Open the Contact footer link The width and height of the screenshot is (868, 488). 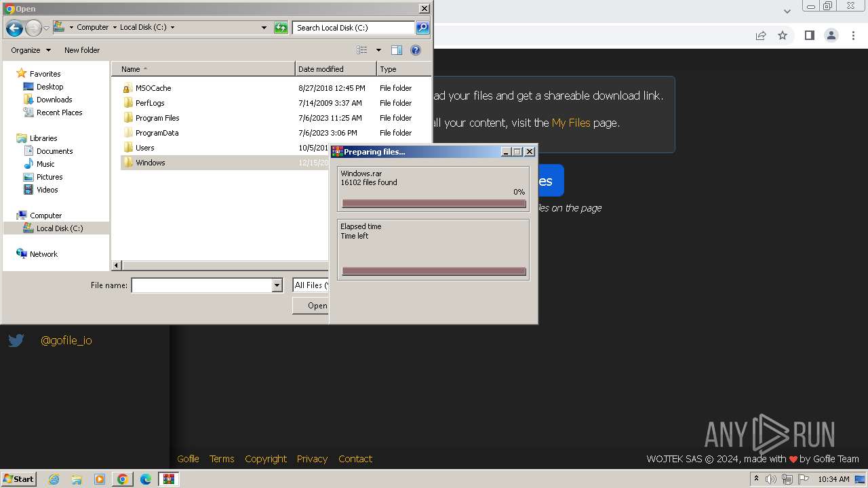[355, 459]
